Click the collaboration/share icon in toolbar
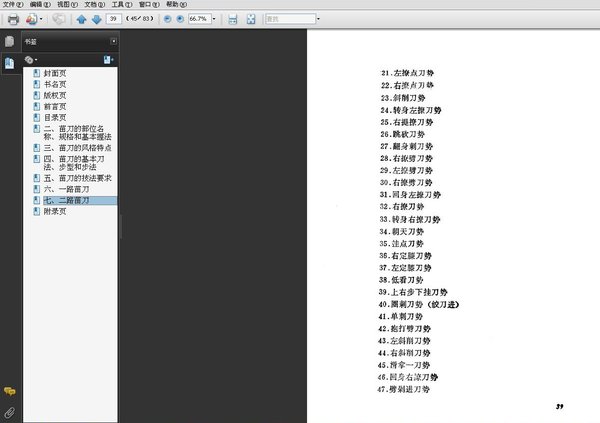 coord(31,19)
